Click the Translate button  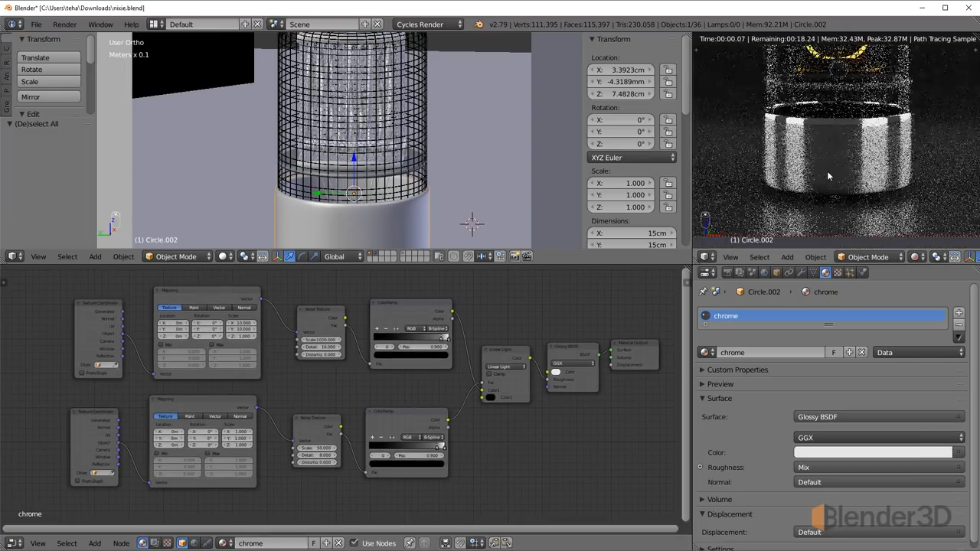click(49, 57)
